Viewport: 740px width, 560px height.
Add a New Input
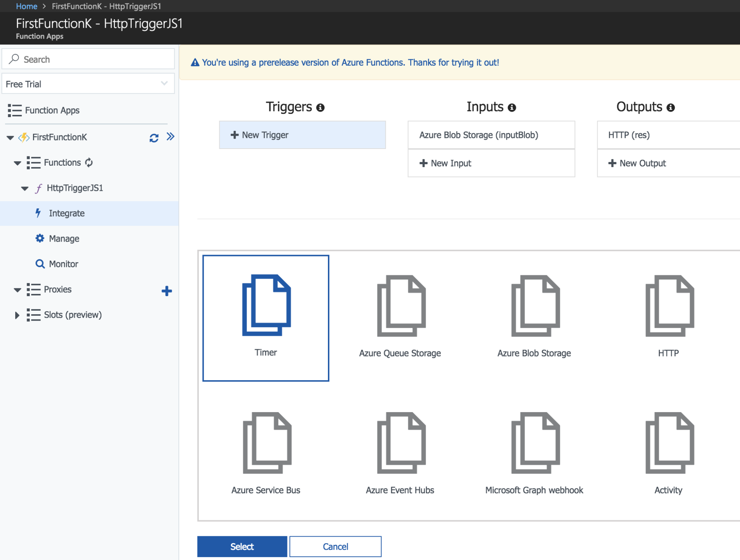coord(491,163)
